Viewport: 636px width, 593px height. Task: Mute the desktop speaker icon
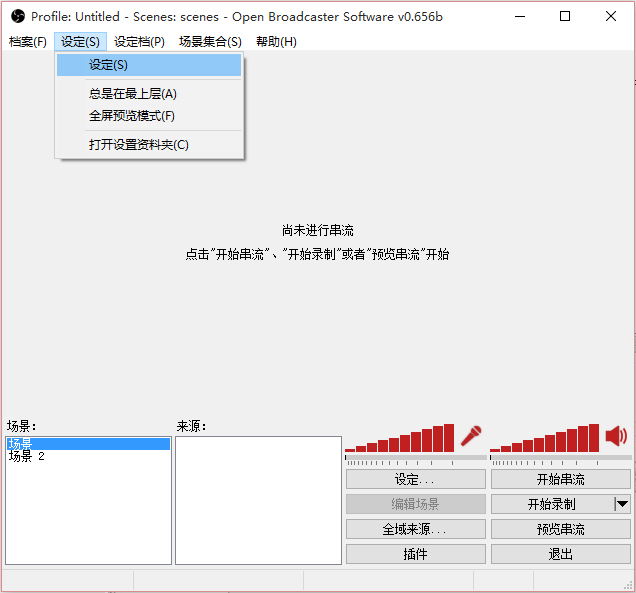(616, 436)
